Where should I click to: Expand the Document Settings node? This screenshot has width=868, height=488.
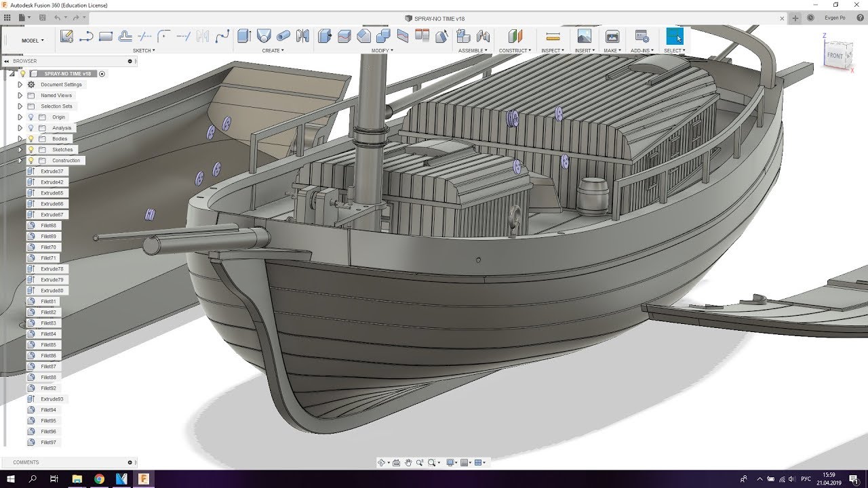[20, 85]
